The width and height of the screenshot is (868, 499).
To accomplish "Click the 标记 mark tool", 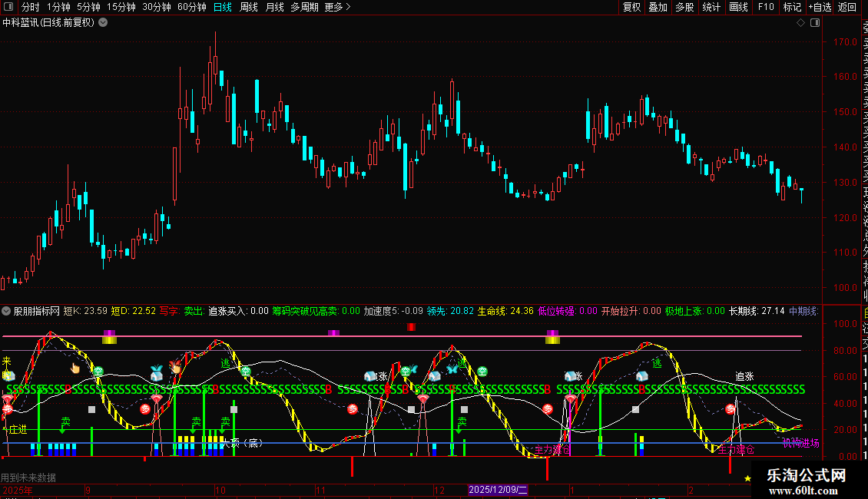I will pos(792,7).
